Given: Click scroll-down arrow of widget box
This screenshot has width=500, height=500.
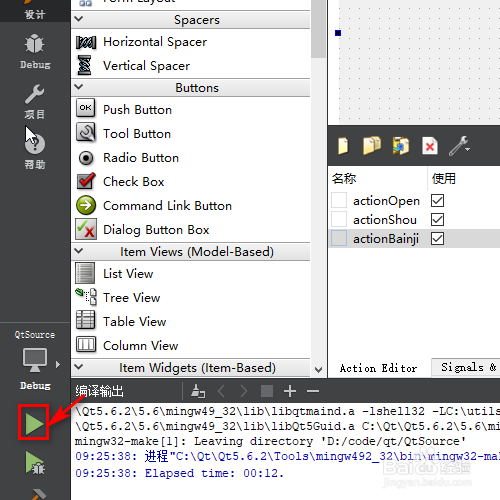Looking at the screenshot, I should pos(318,370).
